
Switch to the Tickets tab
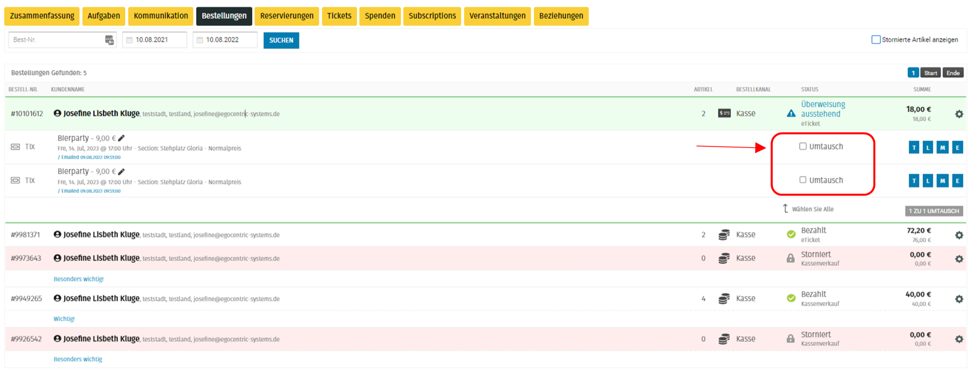(339, 16)
